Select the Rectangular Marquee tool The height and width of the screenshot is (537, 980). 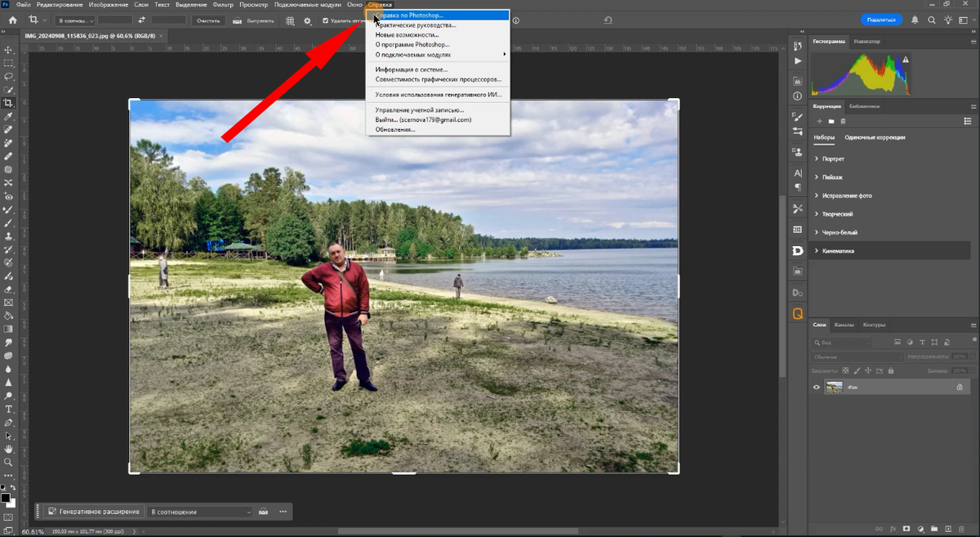pos(9,63)
